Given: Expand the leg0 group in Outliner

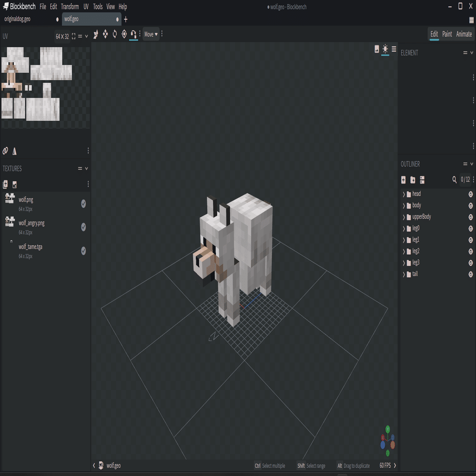Looking at the screenshot, I should click(x=404, y=228).
